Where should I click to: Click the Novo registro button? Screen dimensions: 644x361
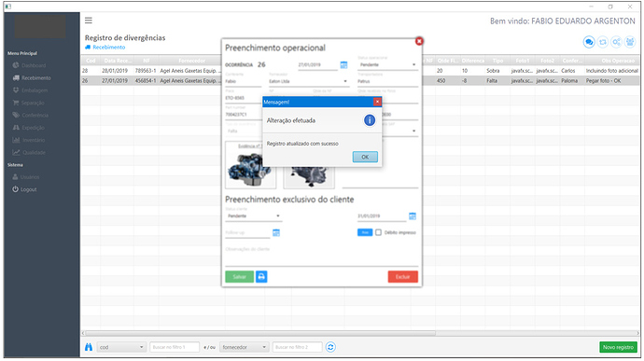pyautogui.click(x=618, y=347)
